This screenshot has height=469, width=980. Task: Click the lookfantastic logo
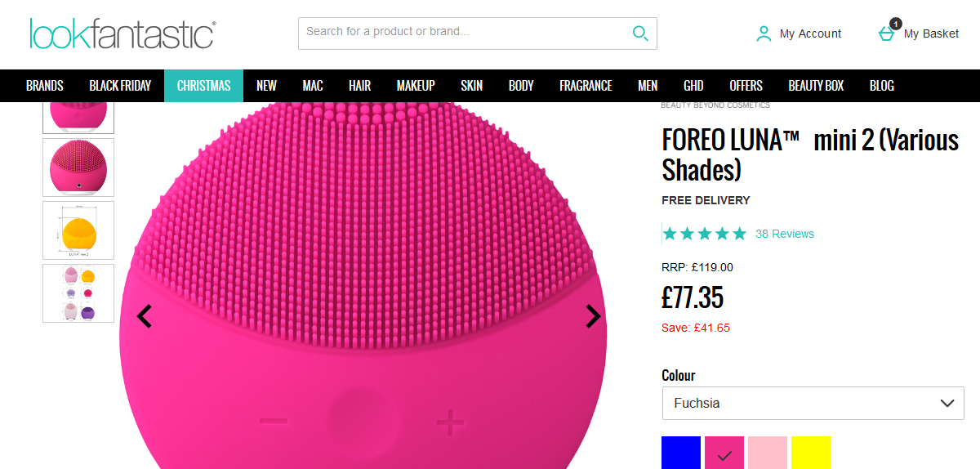click(122, 33)
